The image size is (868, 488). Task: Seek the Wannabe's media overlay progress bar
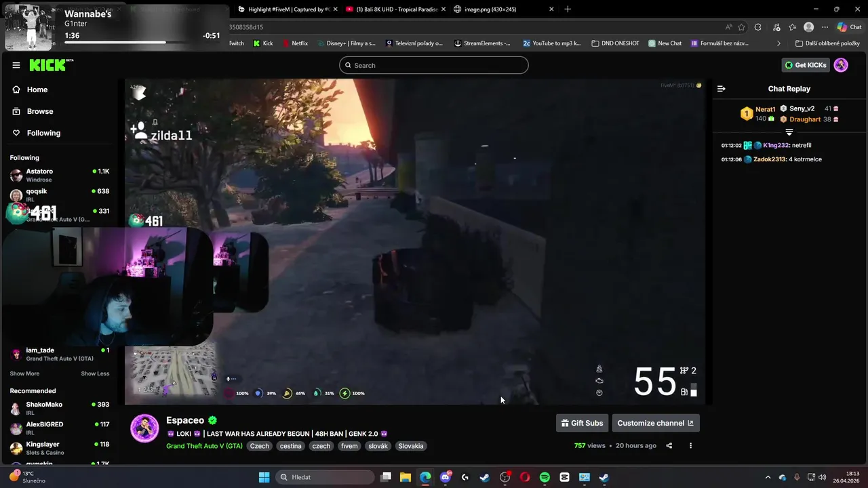142,43
